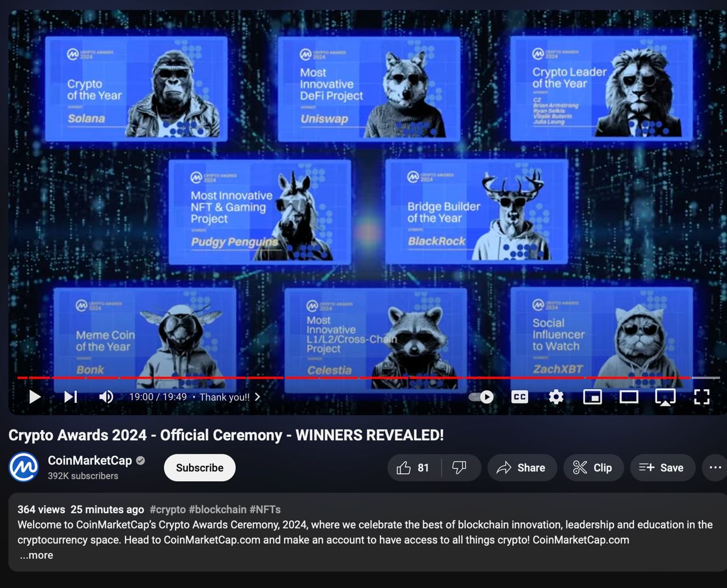Click the Share button

click(x=521, y=468)
